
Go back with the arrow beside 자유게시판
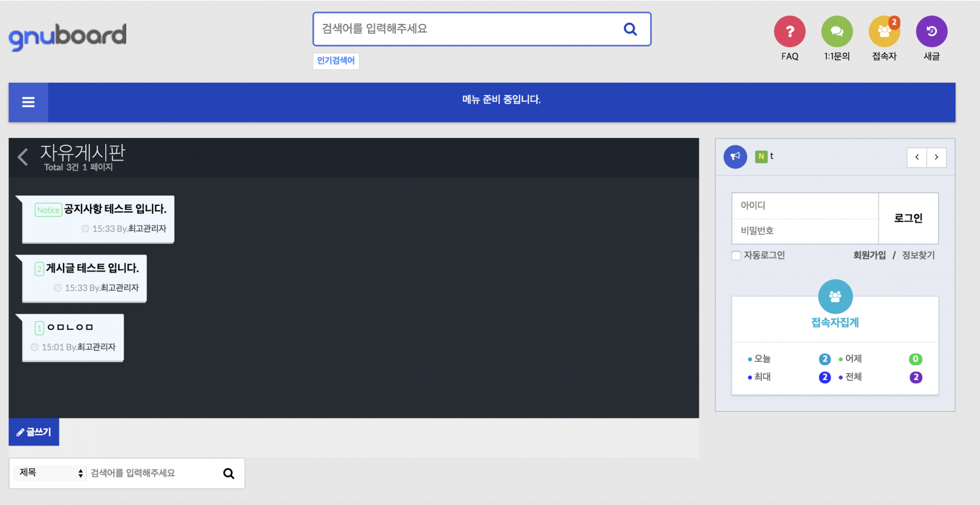point(23,157)
